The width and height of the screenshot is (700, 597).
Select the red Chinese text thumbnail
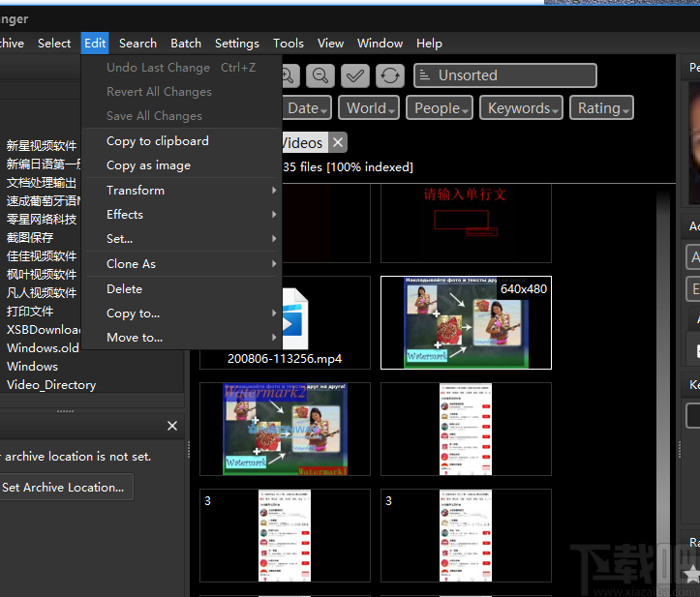pyautogui.click(x=466, y=224)
